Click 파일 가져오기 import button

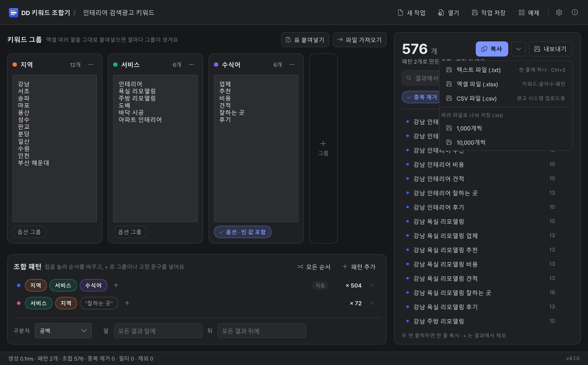[359, 40]
